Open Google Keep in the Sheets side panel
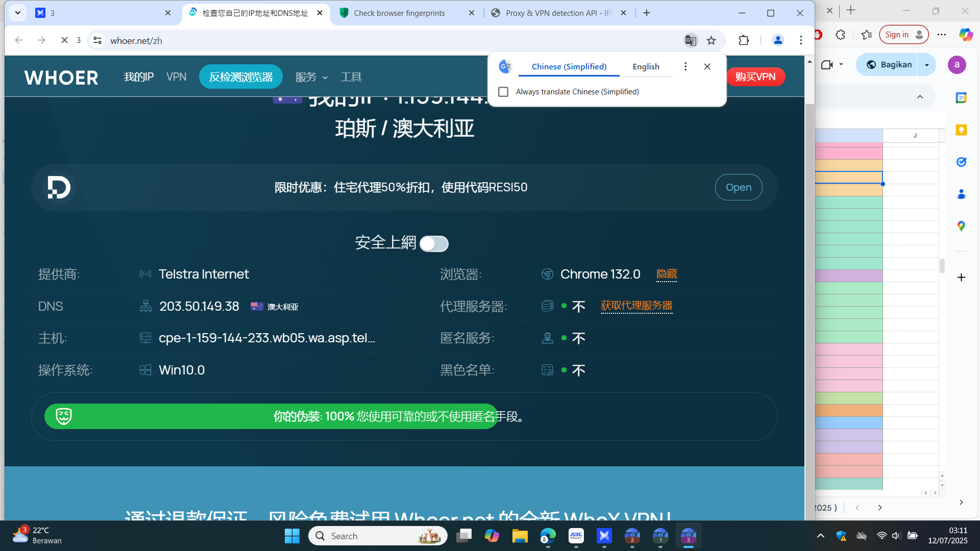 (961, 130)
